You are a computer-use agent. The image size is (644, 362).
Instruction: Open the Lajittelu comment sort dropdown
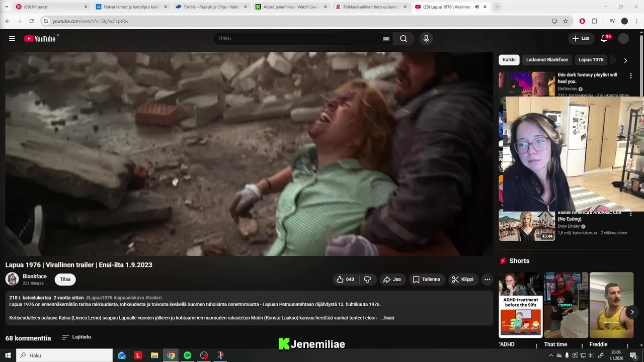click(x=76, y=337)
